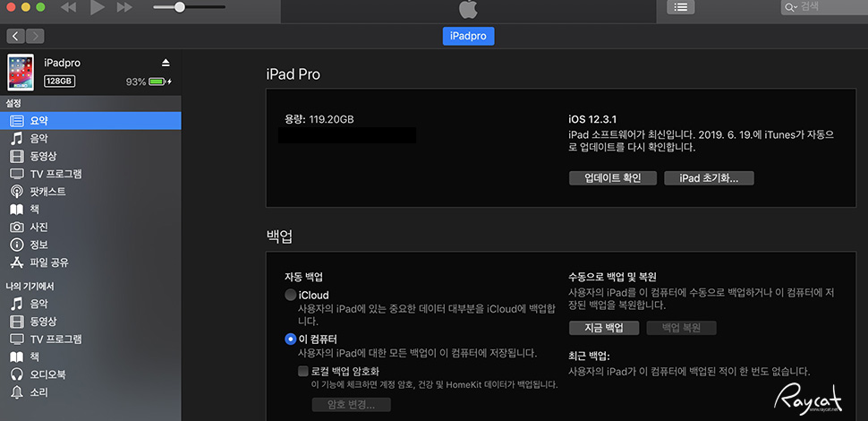
Task: Enable the 로컬 백업 암호화 checkbox
Action: point(303,371)
